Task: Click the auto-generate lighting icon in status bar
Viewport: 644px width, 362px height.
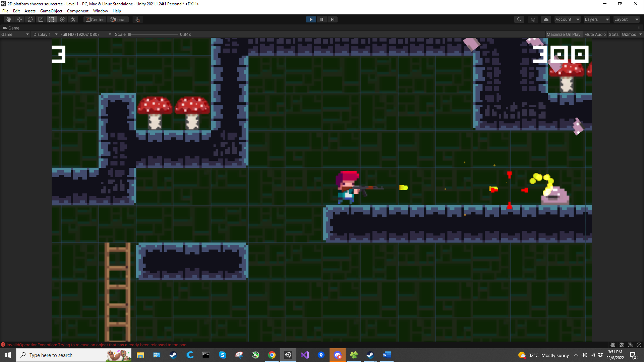Action: click(630, 345)
